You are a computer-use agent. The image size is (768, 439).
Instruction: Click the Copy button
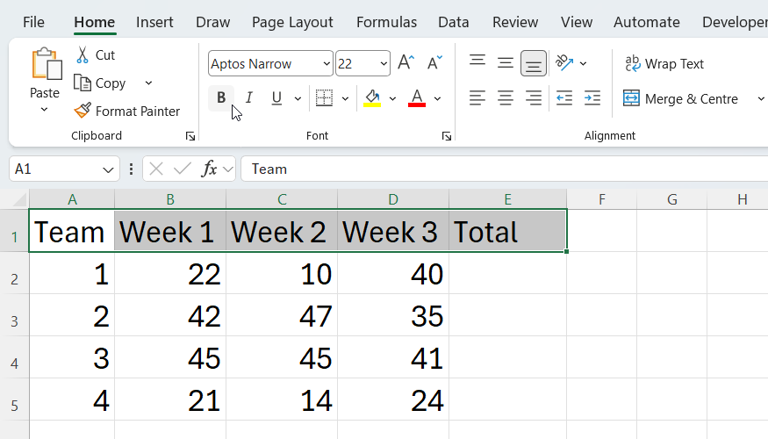point(100,83)
